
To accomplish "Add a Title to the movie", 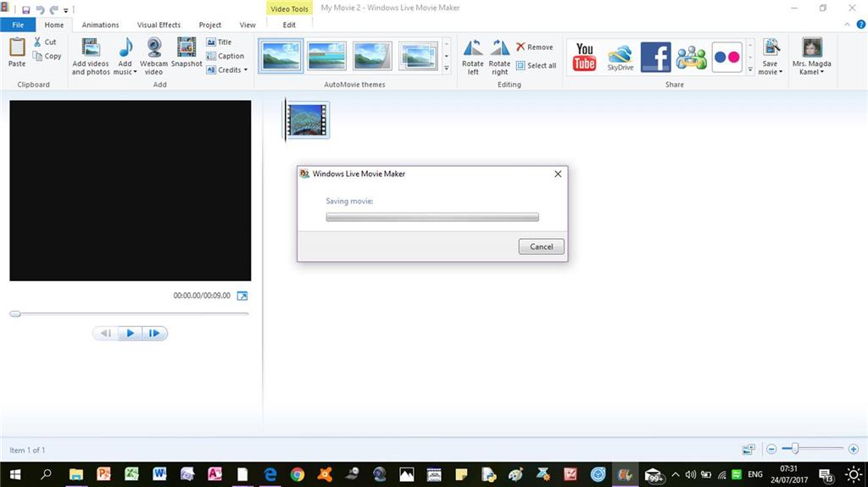I will pyautogui.click(x=219, y=42).
